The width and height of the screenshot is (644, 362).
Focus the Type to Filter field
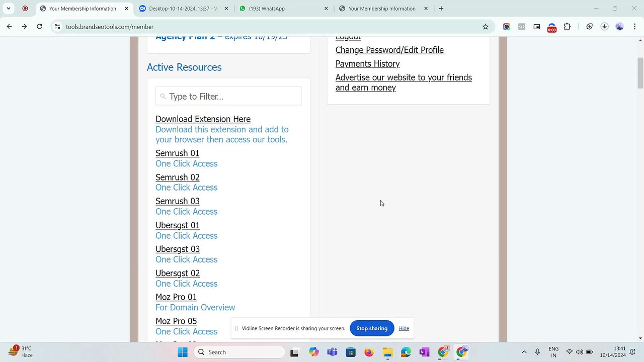228,96
